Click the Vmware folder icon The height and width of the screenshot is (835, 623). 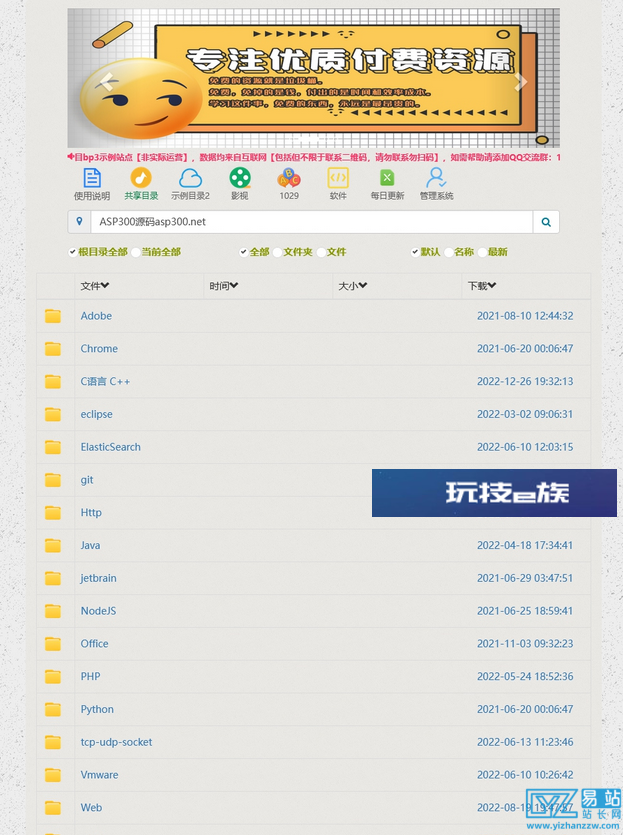[53, 775]
